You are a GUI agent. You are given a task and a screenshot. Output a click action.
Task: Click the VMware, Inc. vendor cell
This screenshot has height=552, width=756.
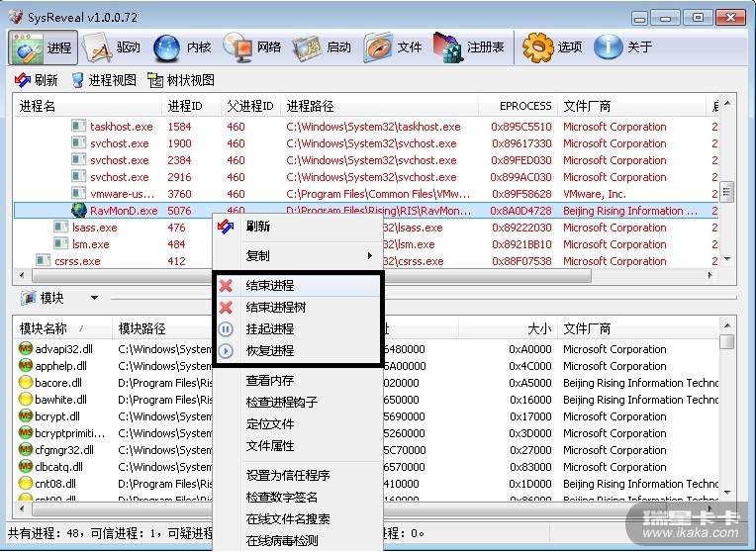tap(595, 194)
